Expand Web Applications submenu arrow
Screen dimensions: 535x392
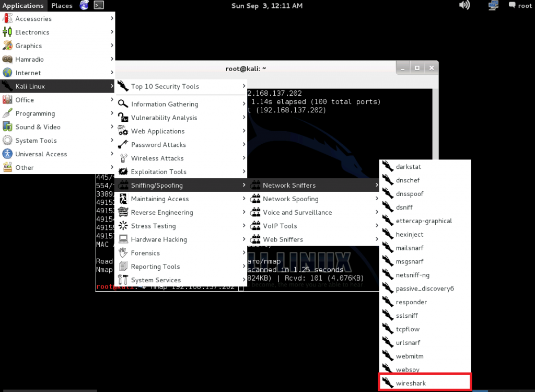pyautogui.click(x=244, y=131)
